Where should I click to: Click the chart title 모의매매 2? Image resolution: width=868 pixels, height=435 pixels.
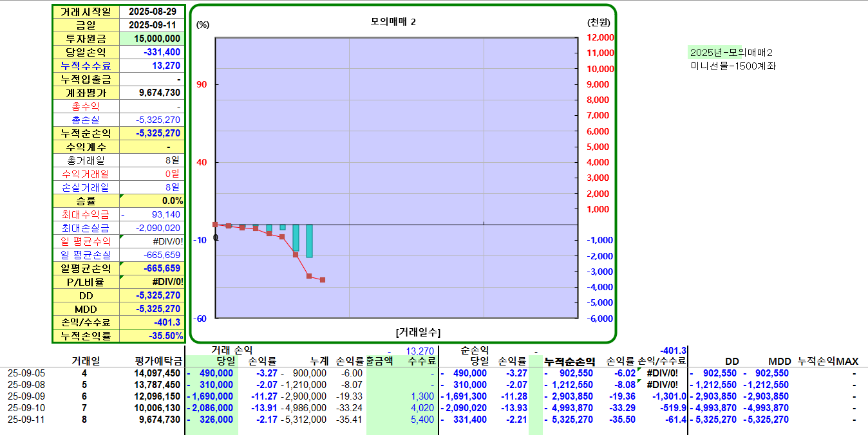(x=393, y=22)
